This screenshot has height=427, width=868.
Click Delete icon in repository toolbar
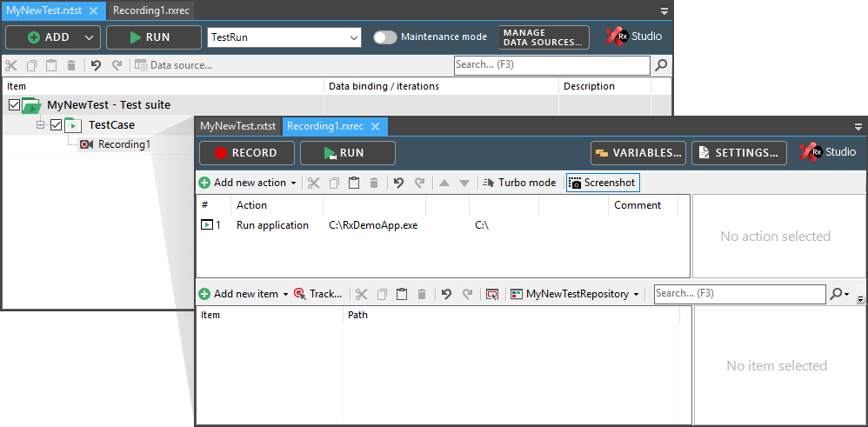422,294
